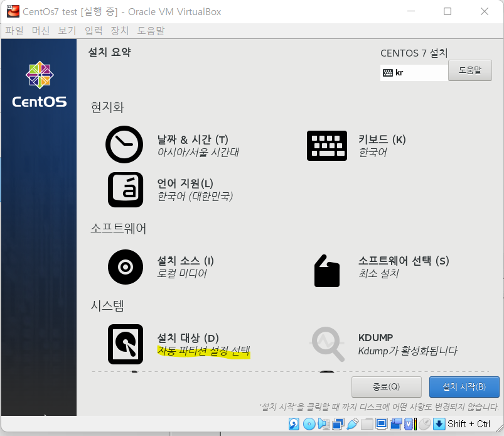This screenshot has height=436, width=504.
Task: Open the Installation Destination disk icon
Action: [x=126, y=344]
